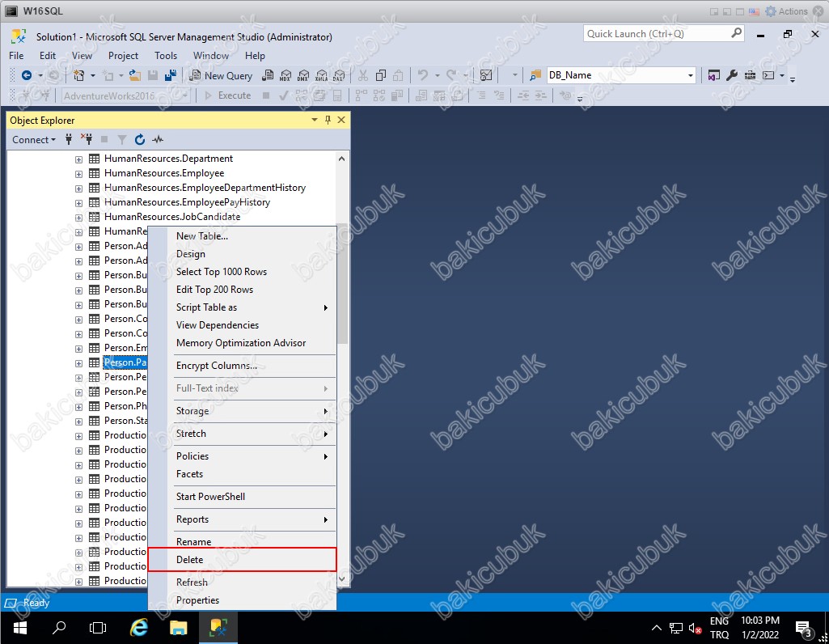
Task: Click the Save All icon
Action: tap(170, 75)
